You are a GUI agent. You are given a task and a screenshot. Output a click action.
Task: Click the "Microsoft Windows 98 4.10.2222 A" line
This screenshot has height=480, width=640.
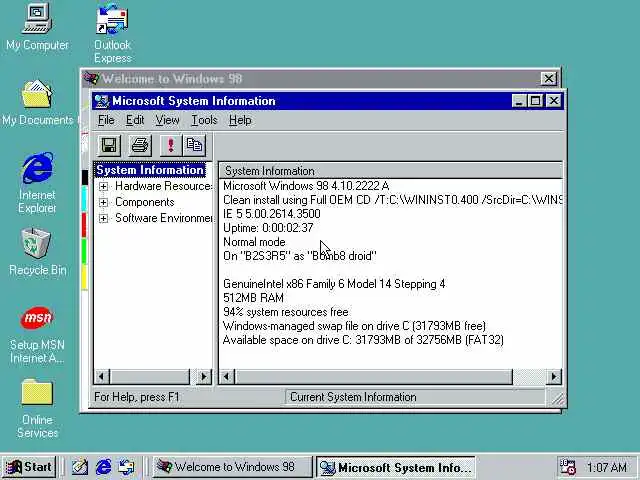coord(306,186)
